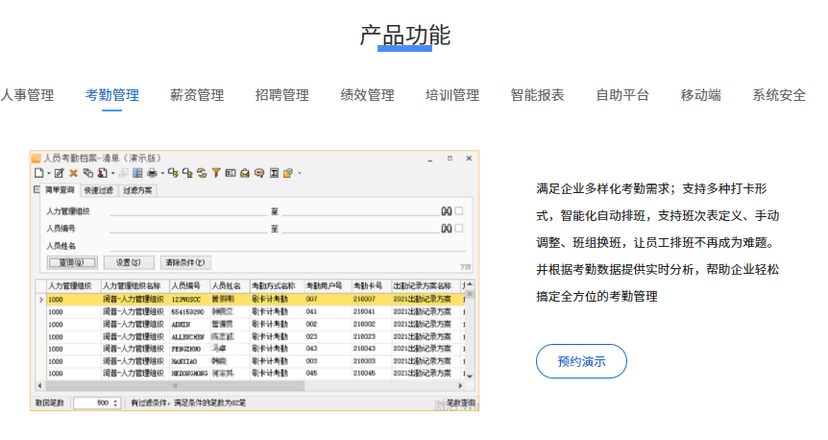The width and height of the screenshot is (828, 440).
Task: Click the 查询(Q) button
Action: [72, 263]
